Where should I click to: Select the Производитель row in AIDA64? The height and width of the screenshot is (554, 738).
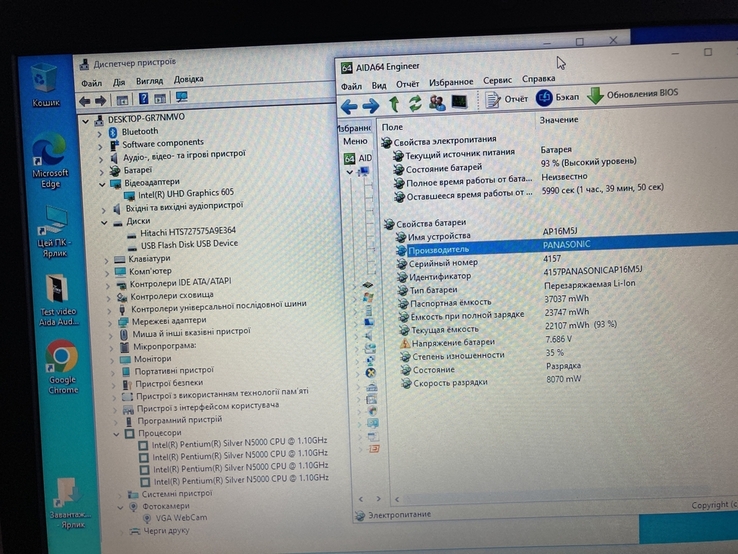[x=565, y=246]
